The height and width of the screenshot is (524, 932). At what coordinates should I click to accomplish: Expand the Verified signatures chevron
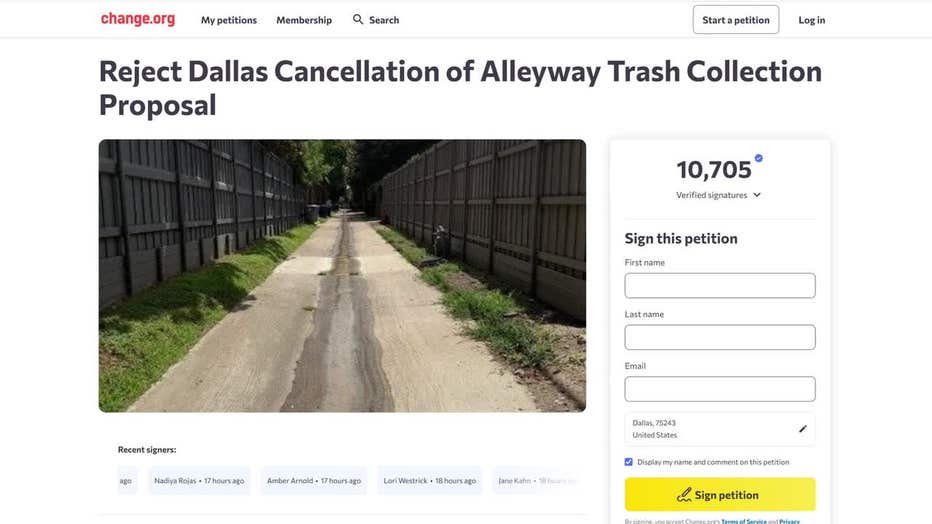coord(757,195)
